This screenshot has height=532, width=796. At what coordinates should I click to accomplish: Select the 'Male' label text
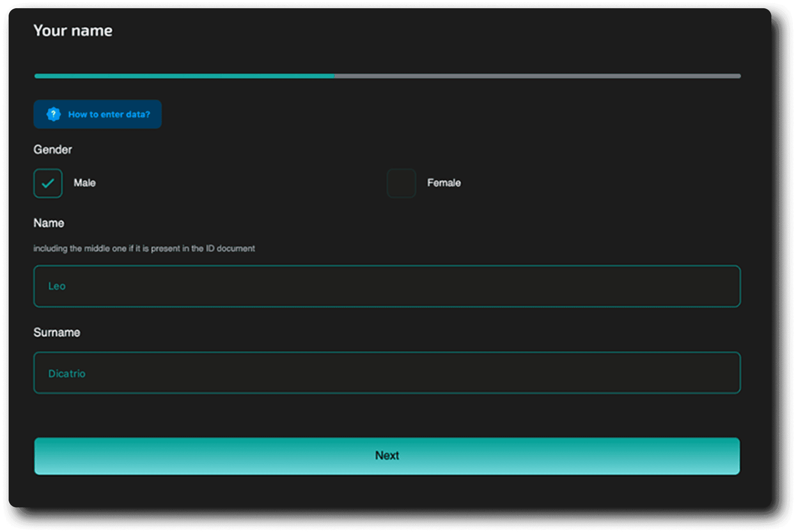[x=85, y=183]
